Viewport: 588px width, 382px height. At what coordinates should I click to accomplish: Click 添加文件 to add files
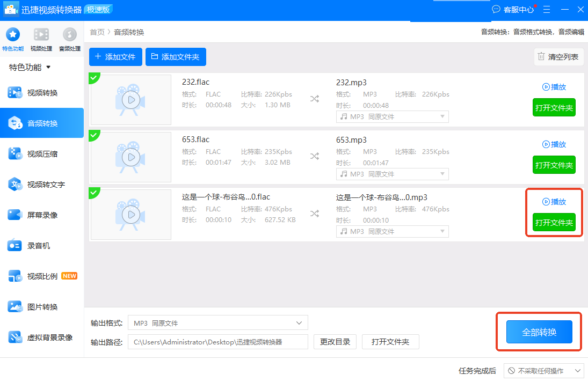[x=115, y=56]
